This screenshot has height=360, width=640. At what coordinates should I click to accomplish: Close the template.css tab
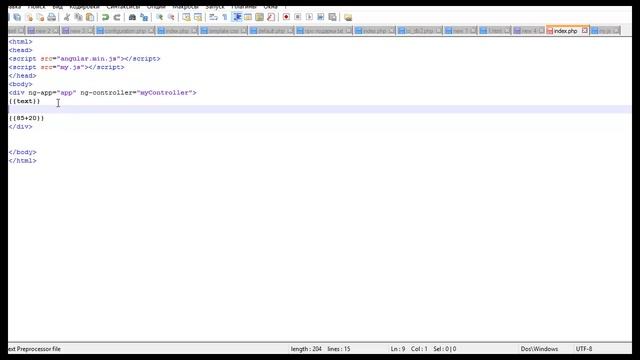click(243, 31)
